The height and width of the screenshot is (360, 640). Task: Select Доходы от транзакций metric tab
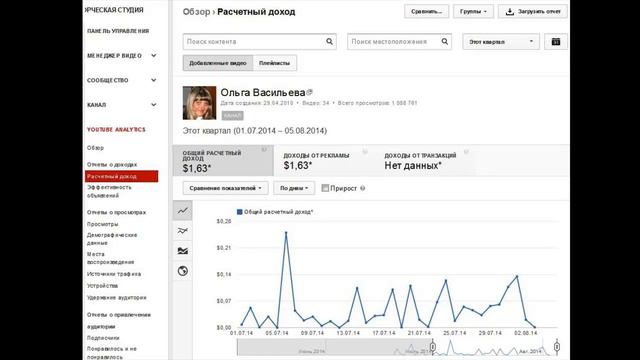pyautogui.click(x=425, y=160)
